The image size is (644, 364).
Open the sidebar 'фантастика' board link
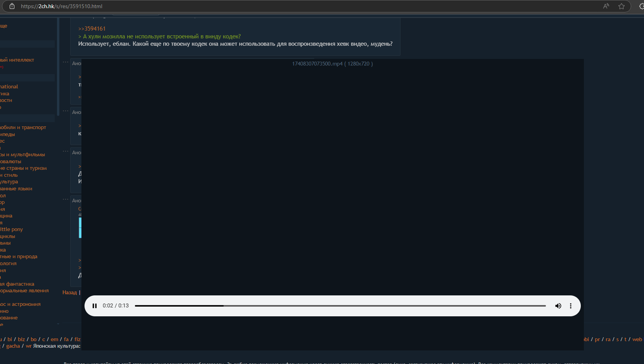point(17,284)
